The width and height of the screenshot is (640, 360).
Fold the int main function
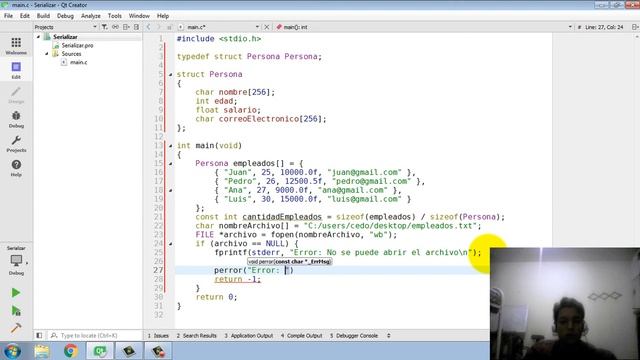click(170, 146)
